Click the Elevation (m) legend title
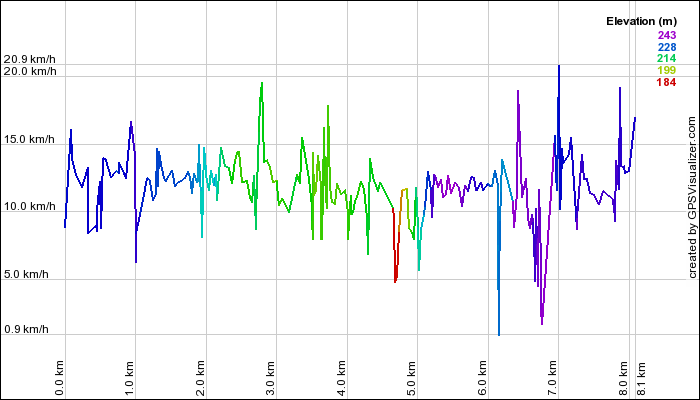The width and height of the screenshot is (700, 400). (642, 21)
